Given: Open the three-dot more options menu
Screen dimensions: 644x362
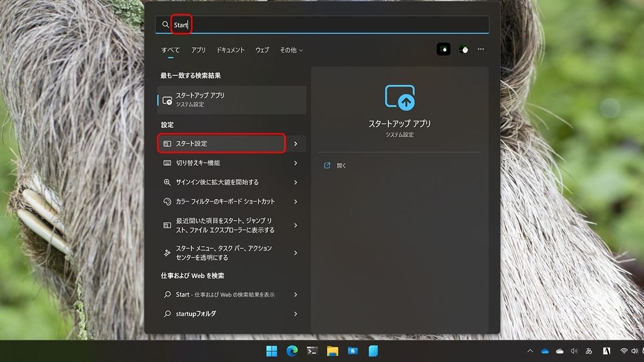Looking at the screenshot, I should click(481, 49).
